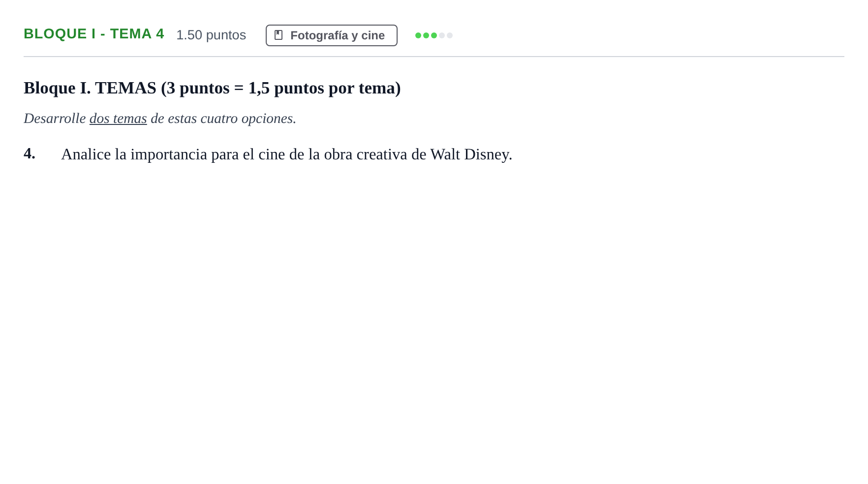The width and height of the screenshot is (868, 484).
Task: Select the Bloque I. TEMAS section title
Action: click(x=212, y=88)
